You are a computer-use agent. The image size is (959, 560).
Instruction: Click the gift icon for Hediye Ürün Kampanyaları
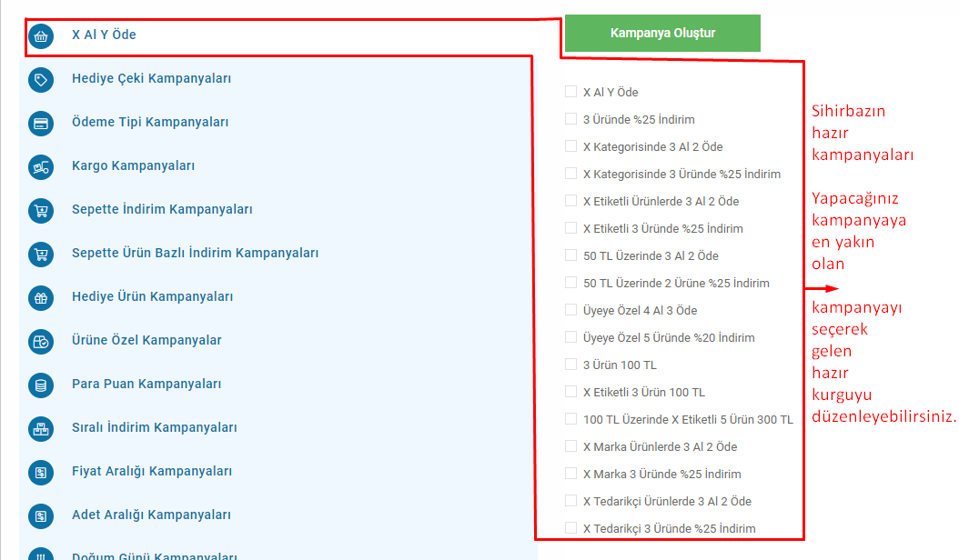pos(41,298)
